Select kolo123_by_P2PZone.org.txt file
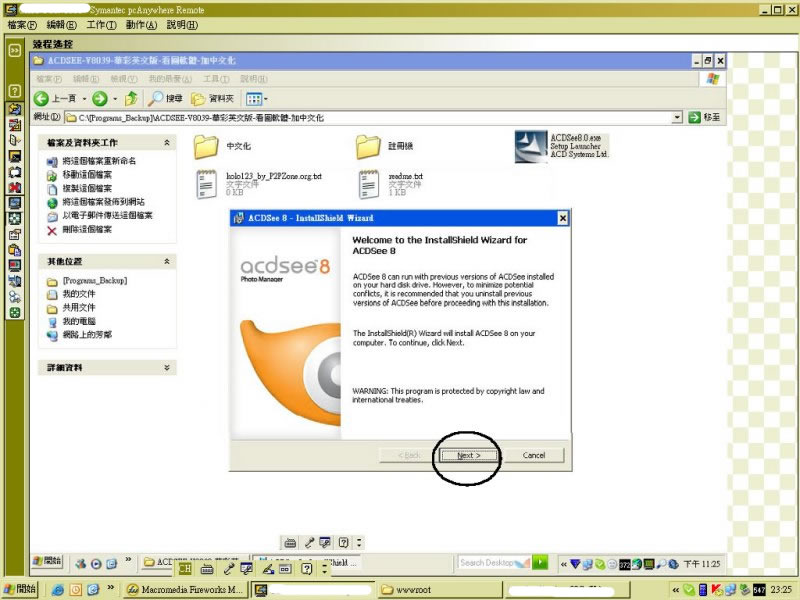 tap(259, 184)
